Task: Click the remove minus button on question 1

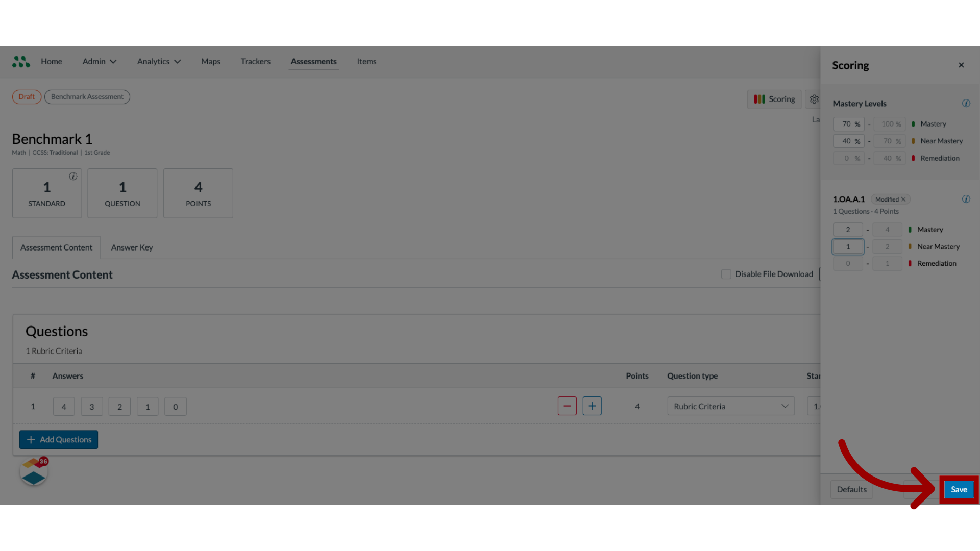Action: [x=567, y=406]
